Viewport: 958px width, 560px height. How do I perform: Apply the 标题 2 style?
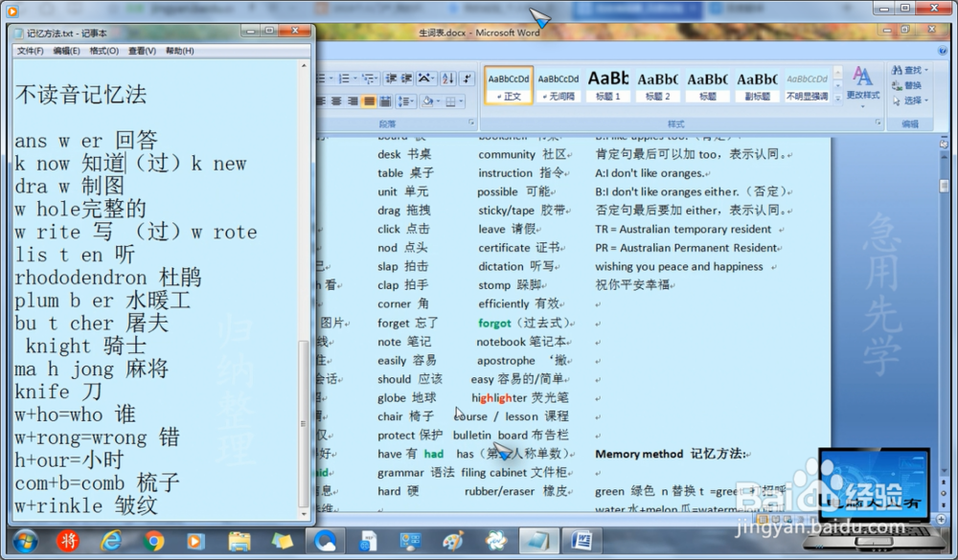657,85
